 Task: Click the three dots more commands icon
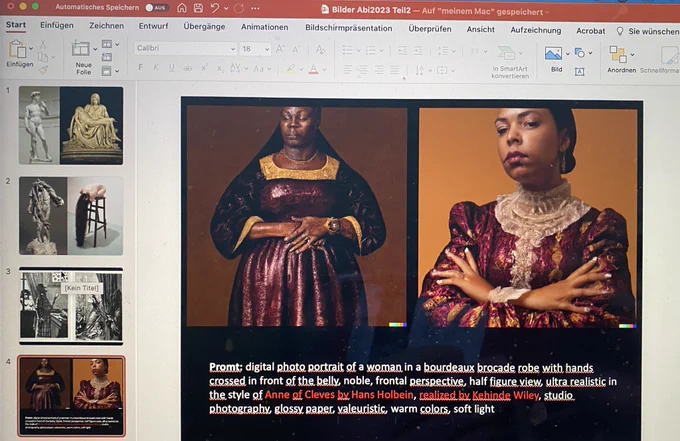coord(255,8)
